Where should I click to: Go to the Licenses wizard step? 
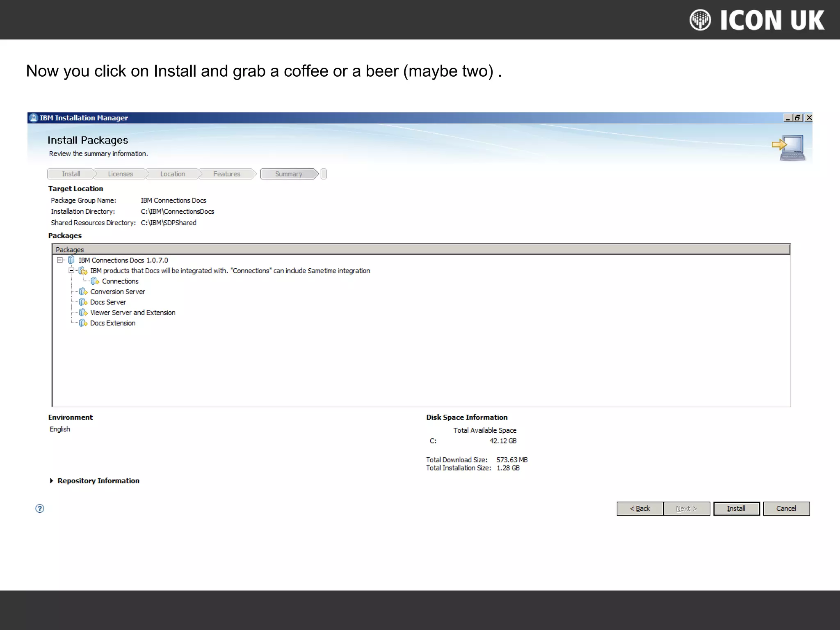[x=120, y=174]
